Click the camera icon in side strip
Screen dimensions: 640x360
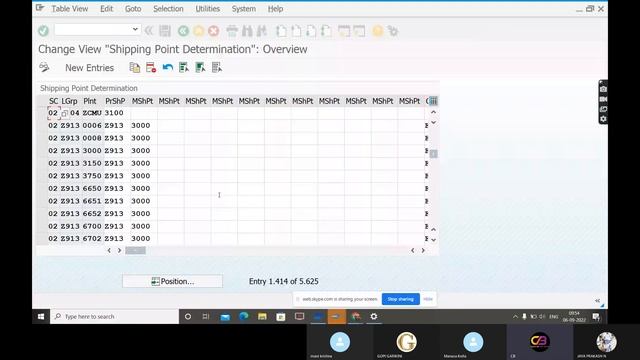tap(603, 89)
